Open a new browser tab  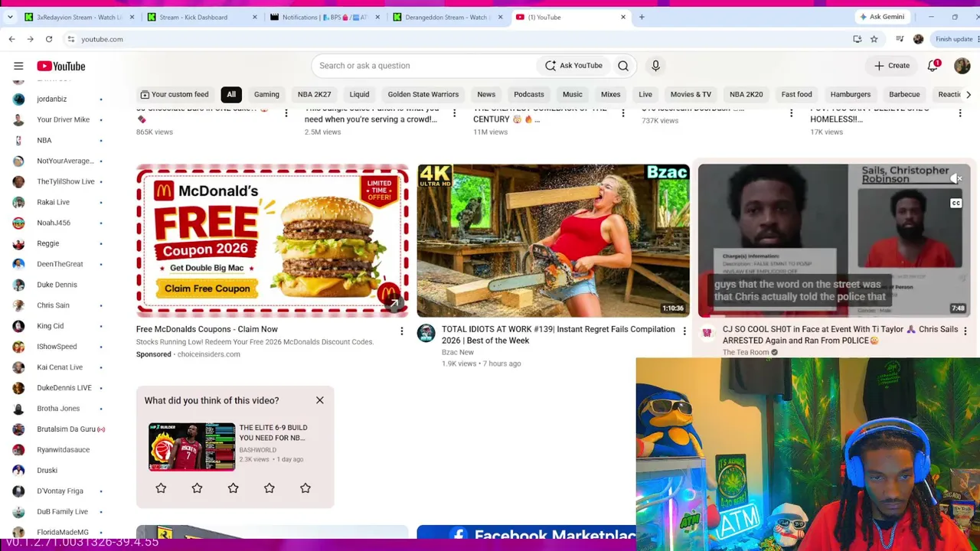point(642,17)
